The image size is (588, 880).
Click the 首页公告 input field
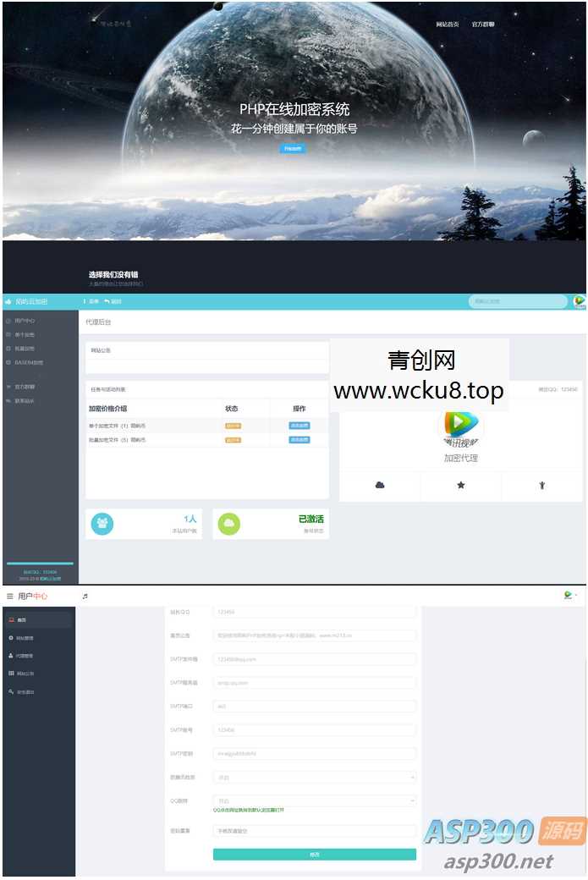coord(315,635)
